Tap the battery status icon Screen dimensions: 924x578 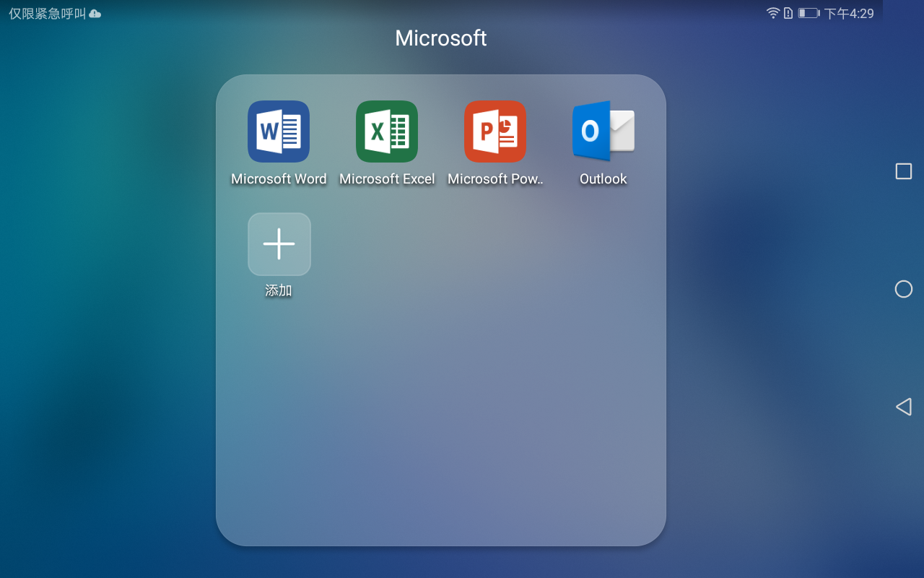coord(808,13)
